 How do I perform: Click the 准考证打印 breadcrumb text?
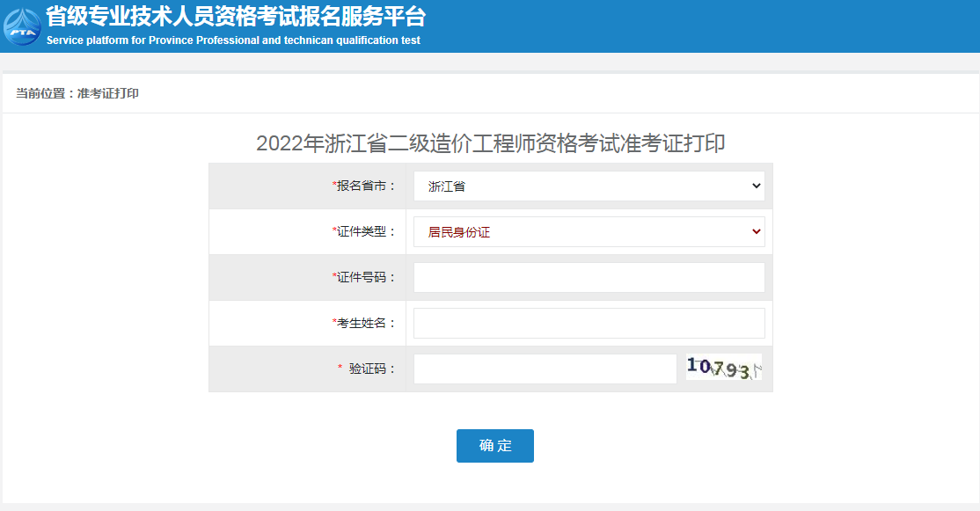108,93
